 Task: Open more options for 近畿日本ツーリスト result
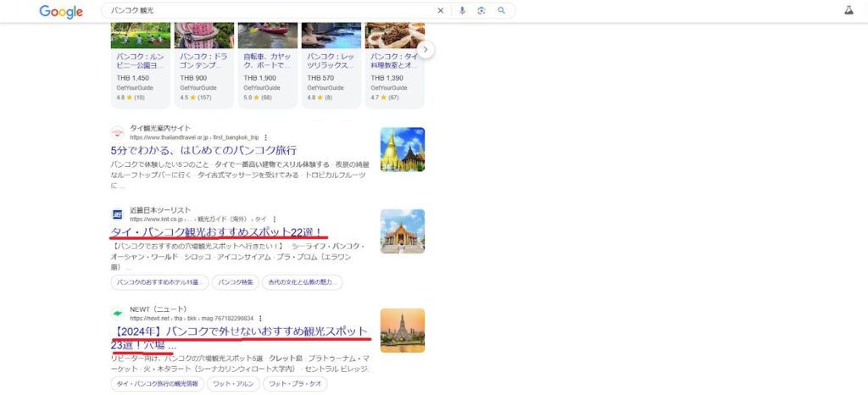(x=274, y=219)
